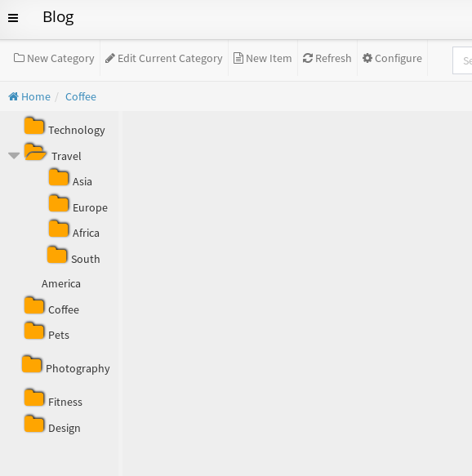Go to Home breadcrumb link

pyautogui.click(x=29, y=96)
